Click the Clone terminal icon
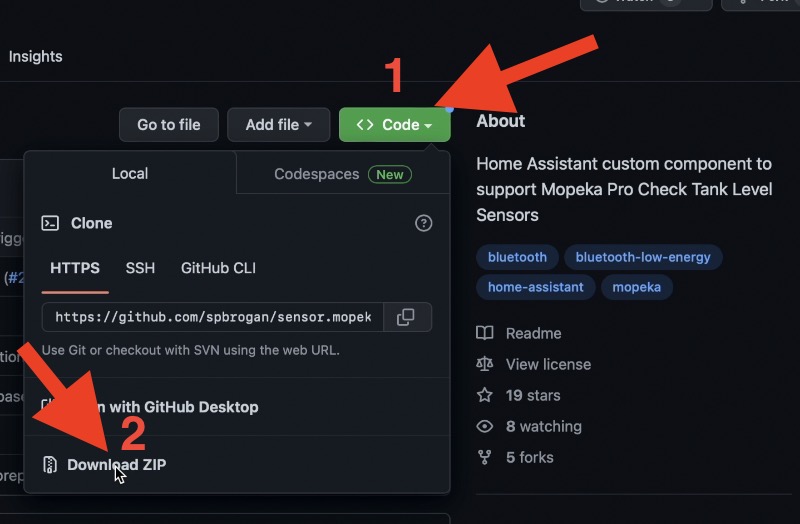 [x=50, y=223]
